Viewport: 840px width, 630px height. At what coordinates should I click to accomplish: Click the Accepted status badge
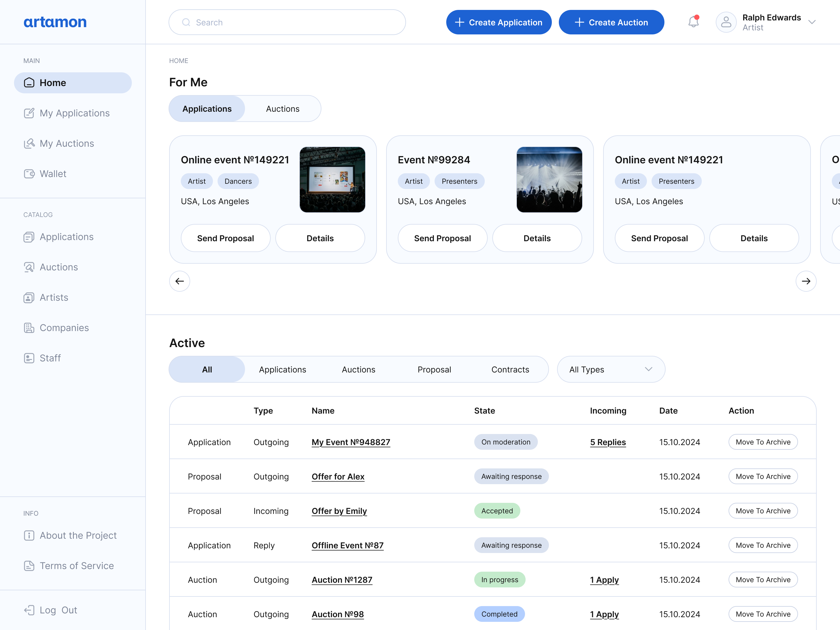pyautogui.click(x=497, y=511)
